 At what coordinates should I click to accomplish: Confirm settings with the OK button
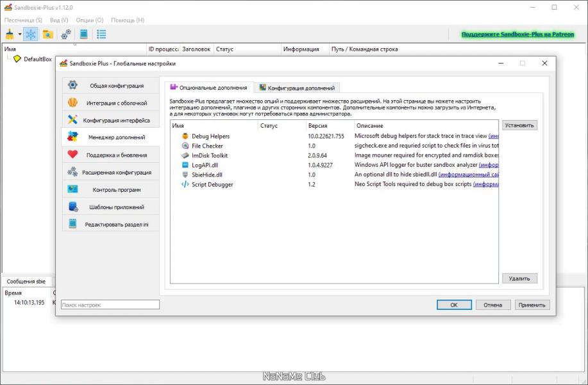click(454, 305)
